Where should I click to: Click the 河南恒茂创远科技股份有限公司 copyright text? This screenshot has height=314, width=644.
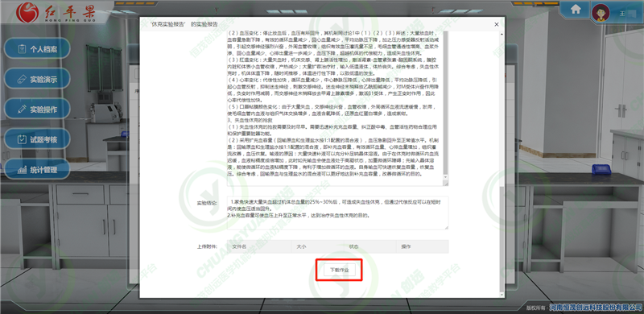coord(597,308)
